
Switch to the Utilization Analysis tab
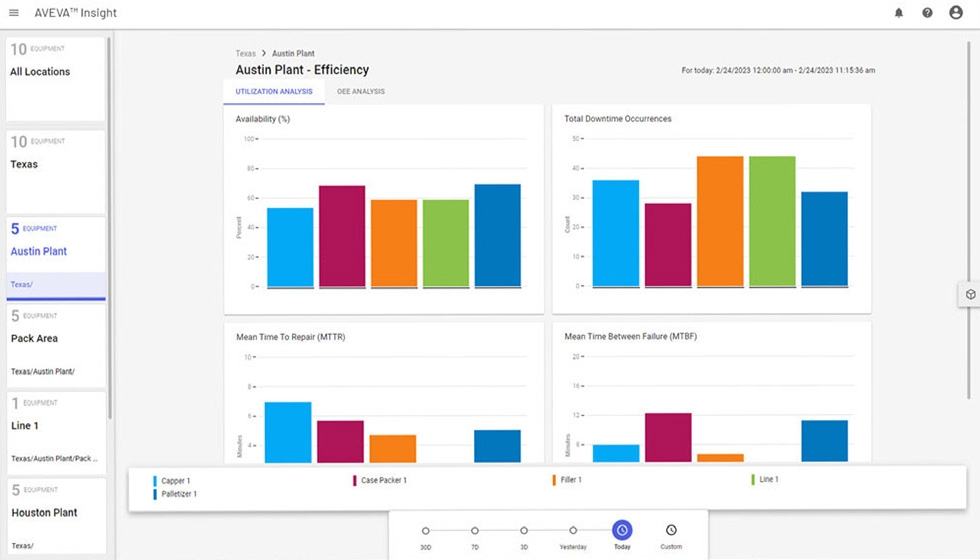tap(274, 92)
